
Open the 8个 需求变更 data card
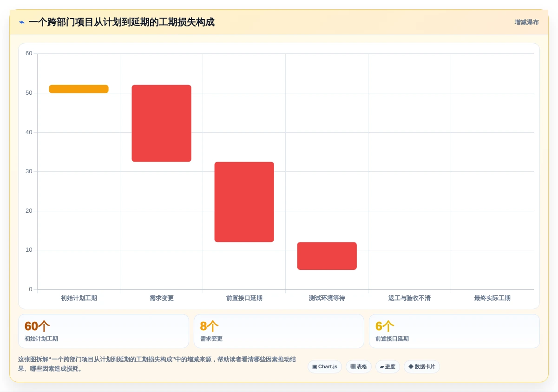click(x=279, y=331)
